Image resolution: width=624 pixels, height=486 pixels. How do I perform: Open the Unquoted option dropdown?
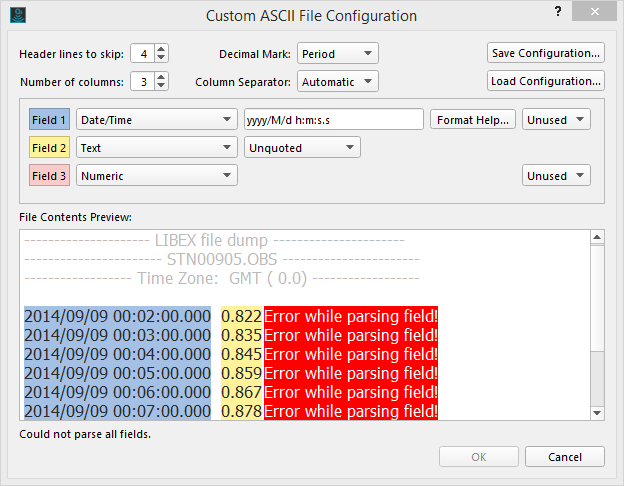click(x=302, y=148)
